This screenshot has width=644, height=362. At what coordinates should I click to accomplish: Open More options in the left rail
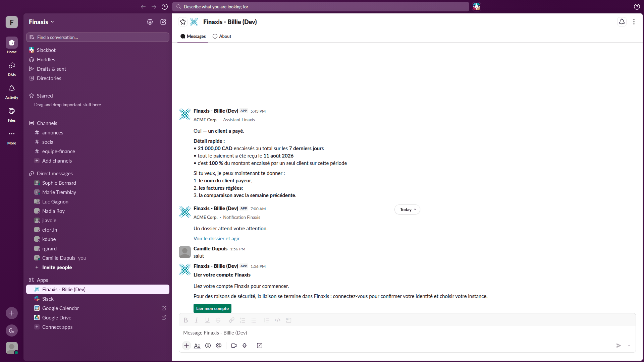(x=12, y=137)
